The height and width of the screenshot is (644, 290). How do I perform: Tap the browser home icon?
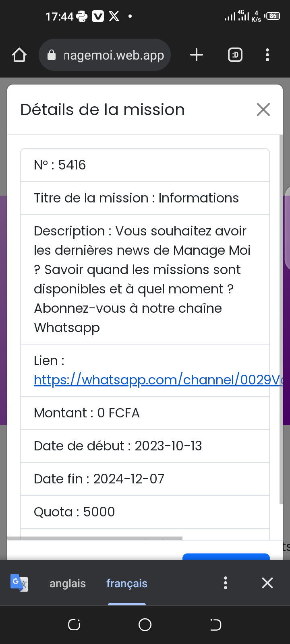19,55
